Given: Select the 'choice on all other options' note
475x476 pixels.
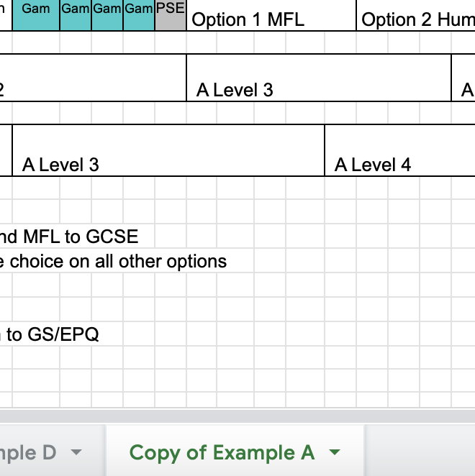Looking at the screenshot, I should (113, 261).
